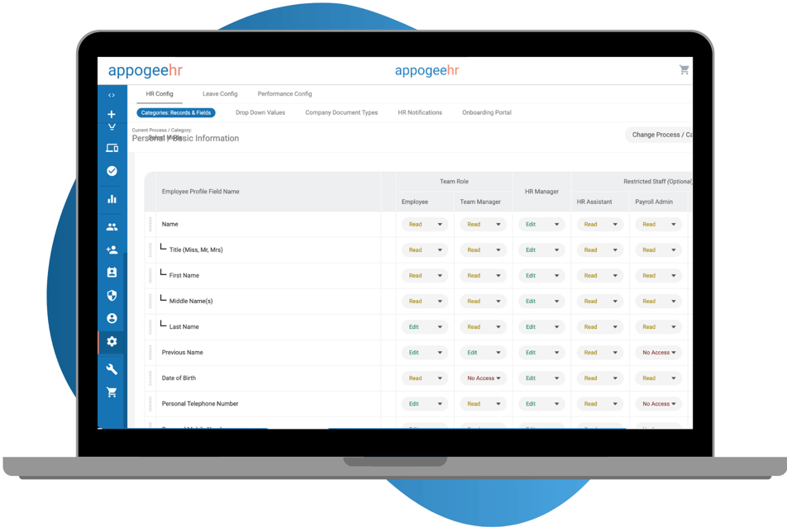
Task: Click the add person sidebar icon
Action: click(x=112, y=249)
